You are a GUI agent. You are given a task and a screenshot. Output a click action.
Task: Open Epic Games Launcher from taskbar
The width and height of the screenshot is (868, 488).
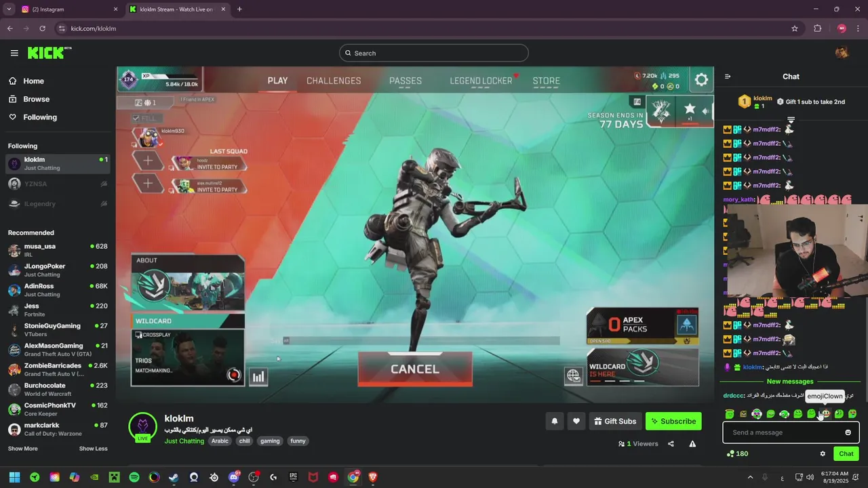[x=294, y=477]
